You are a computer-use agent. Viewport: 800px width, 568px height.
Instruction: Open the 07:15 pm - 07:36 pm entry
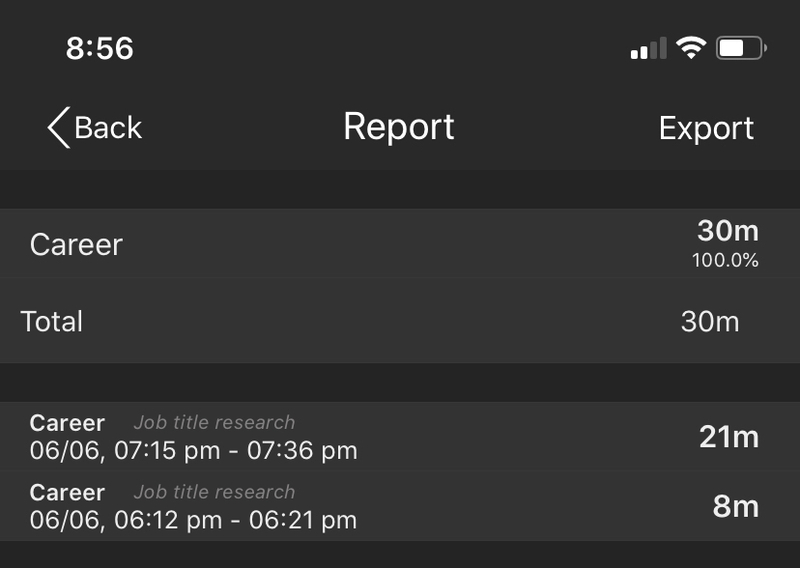tap(400, 436)
